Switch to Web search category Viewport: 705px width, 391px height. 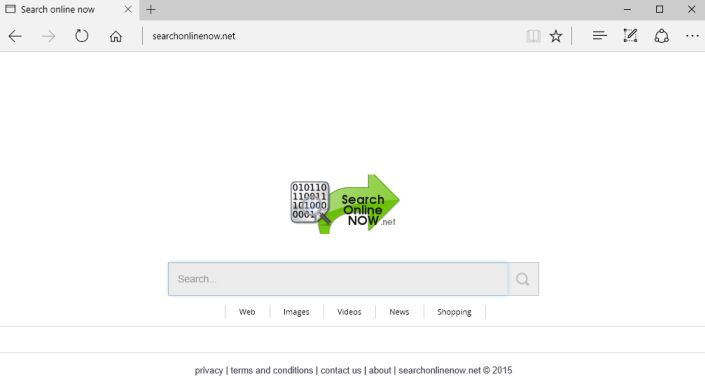[247, 312]
